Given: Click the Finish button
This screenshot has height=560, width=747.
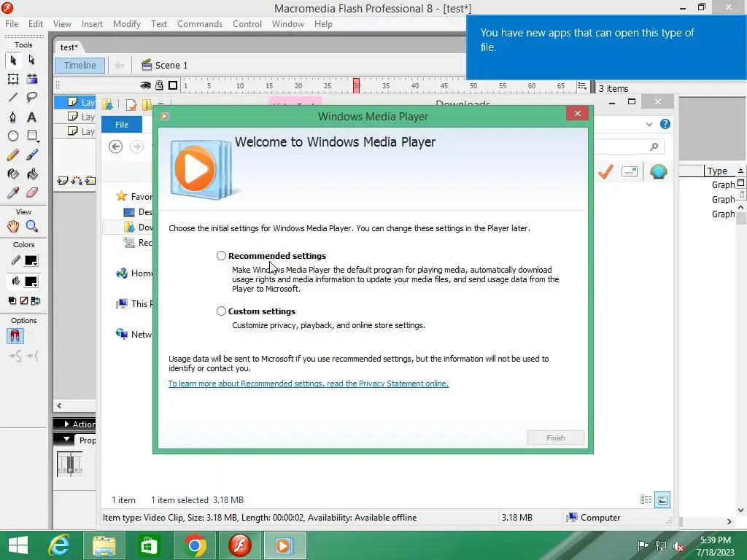Looking at the screenshot, I should coord(555,437).
